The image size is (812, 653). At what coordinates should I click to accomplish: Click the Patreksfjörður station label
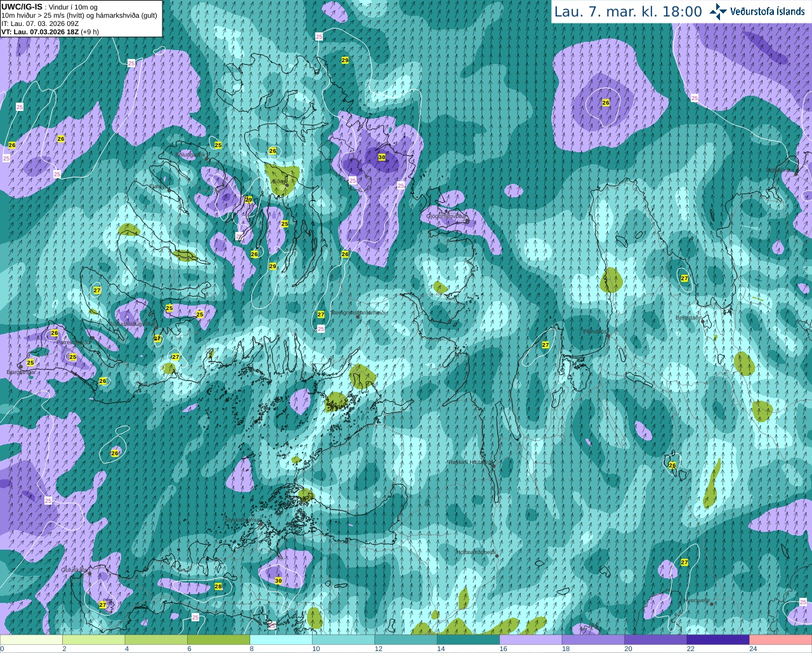pos(74,342)
